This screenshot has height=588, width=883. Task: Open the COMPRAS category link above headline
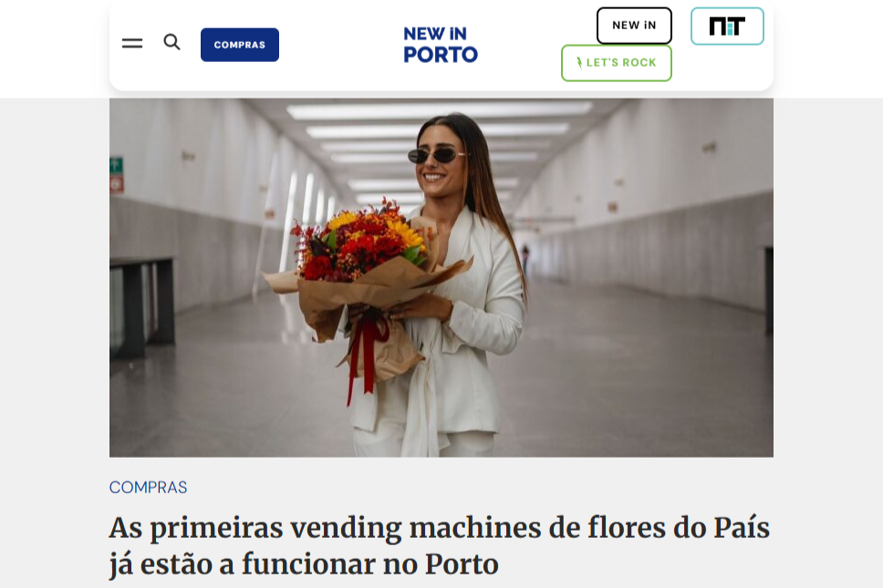click(148, 488)
